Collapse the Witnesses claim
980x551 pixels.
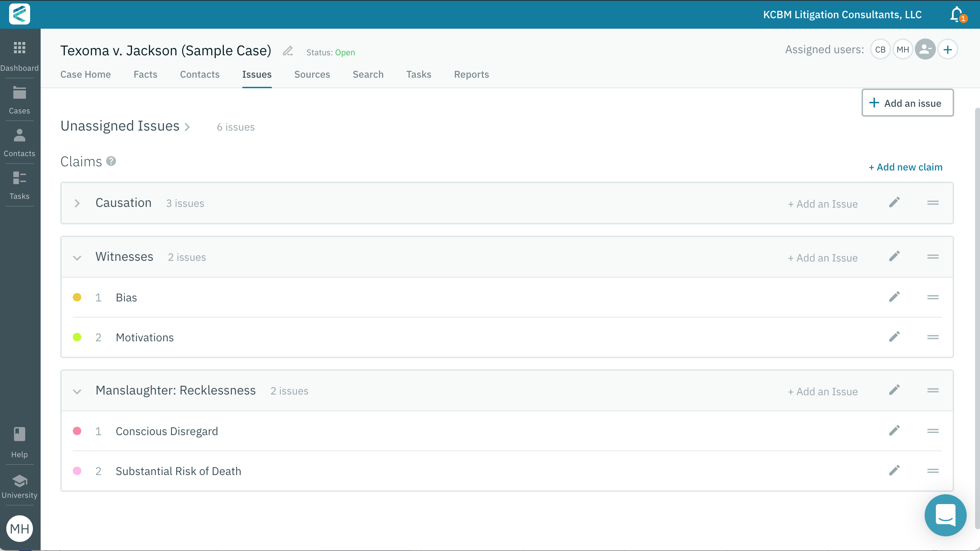coord(77,257)
